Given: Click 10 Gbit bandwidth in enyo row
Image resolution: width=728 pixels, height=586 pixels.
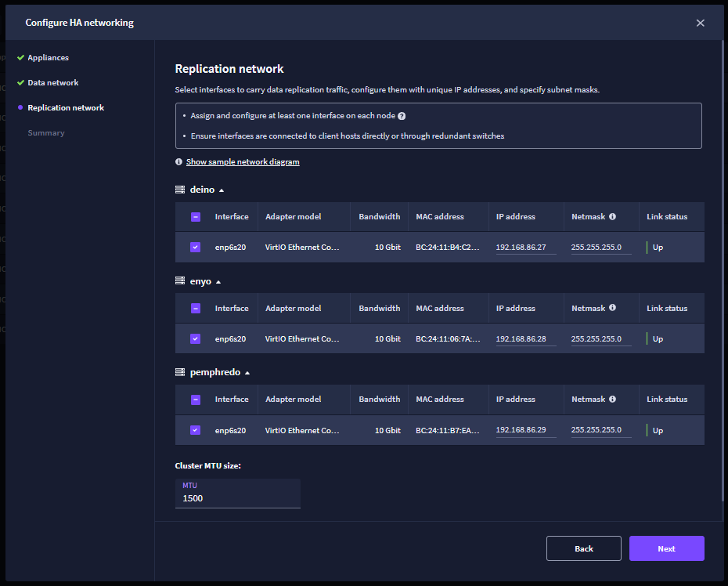Looking at the screenshot, I should [387, 338].
